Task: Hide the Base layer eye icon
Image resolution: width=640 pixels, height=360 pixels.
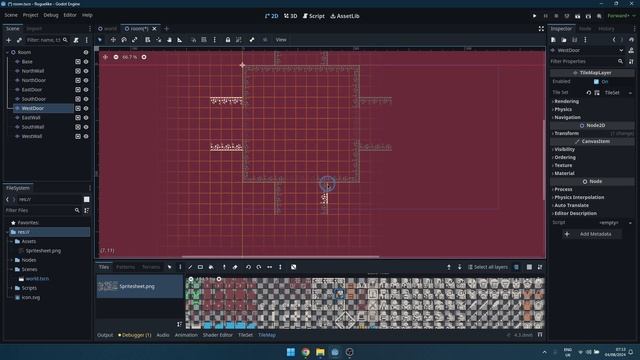Action: [x=86, y=62]
